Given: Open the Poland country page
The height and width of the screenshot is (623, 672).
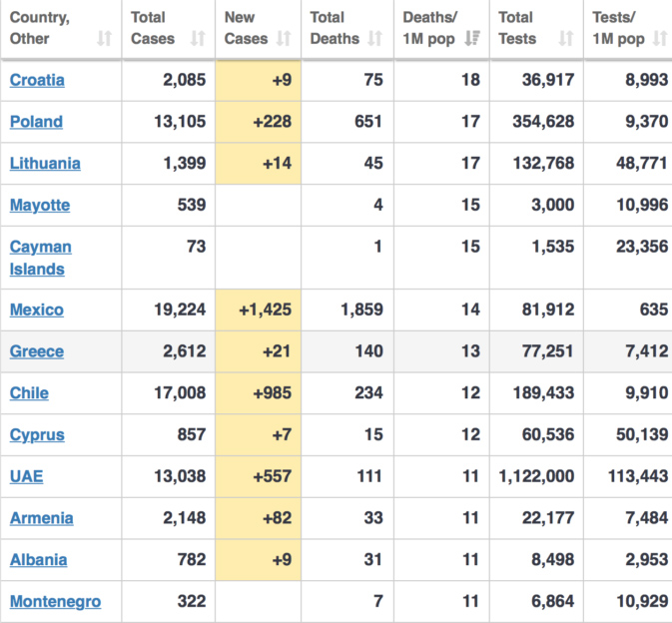Looking at the screenshot, I should [36, 122].
